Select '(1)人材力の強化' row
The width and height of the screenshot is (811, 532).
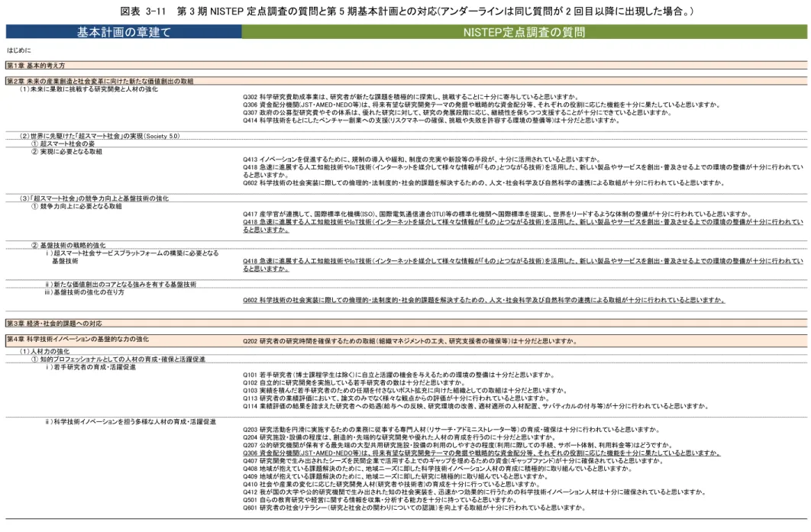pos(44,352)
